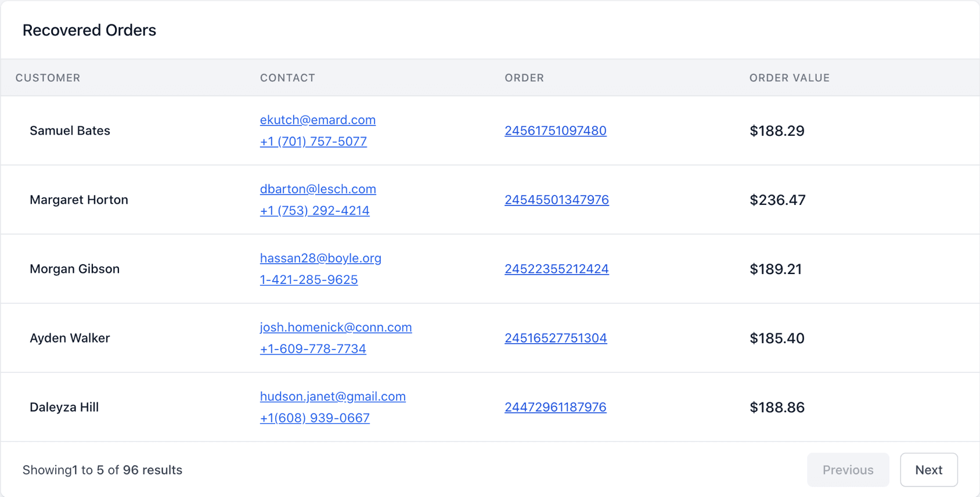Click the Previous page button

tap(848, 470)
